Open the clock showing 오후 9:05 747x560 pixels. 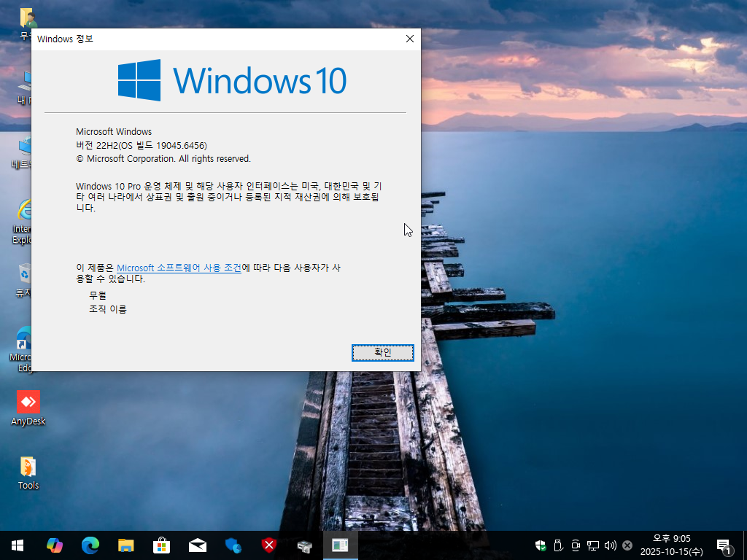tap(671, 545)
